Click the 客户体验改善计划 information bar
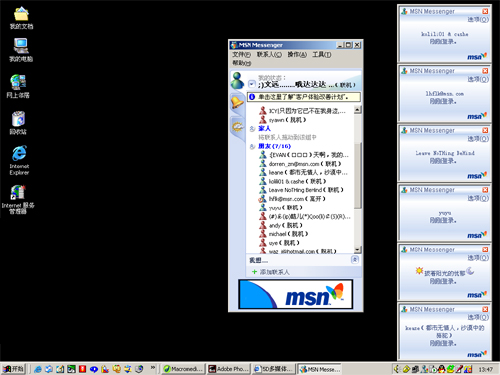This screenshot has height=375, width=500. pos(304,97)
